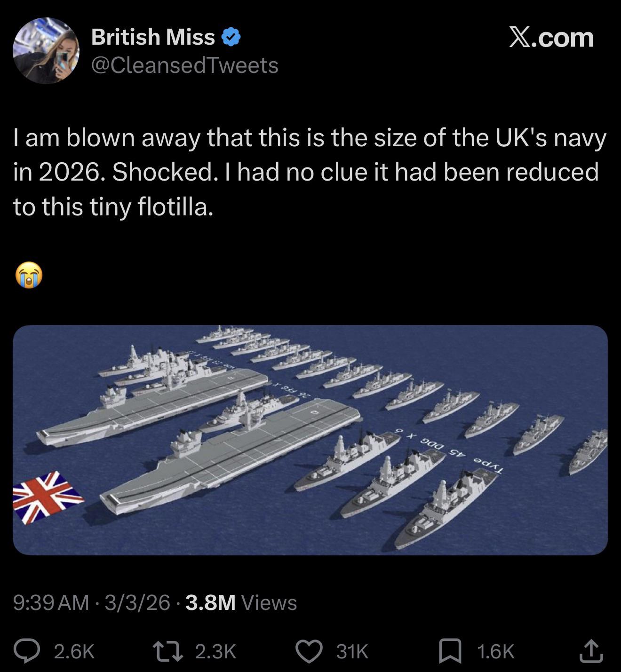
Task: Click the 2.6K replies count
Action: point(74,652)
